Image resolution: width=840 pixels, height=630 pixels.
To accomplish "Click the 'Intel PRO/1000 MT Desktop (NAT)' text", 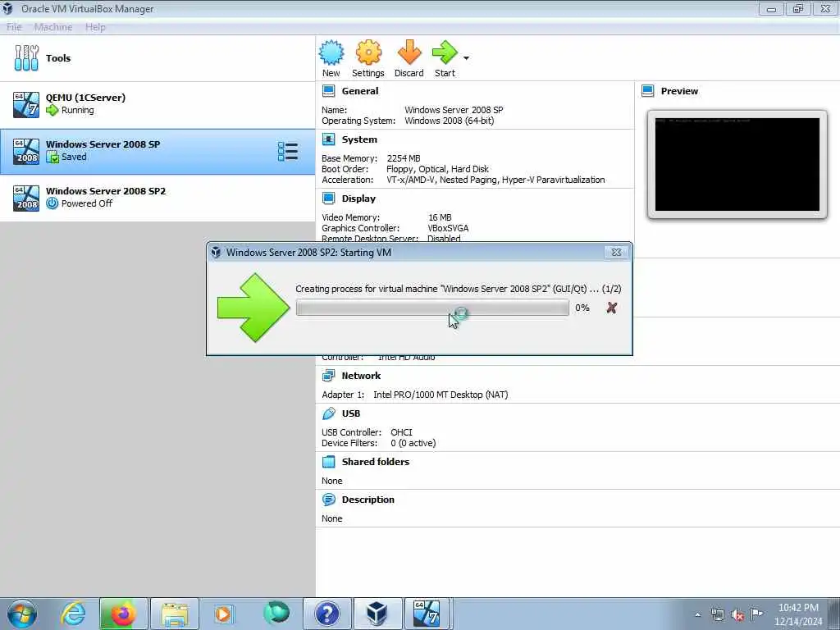I will [441, 395].
